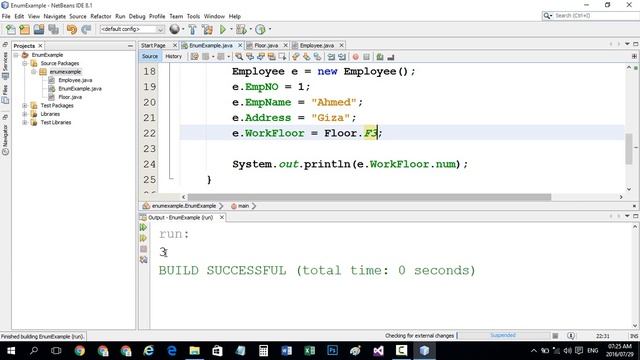This screenshot has height=360, width=640.
Task: Expand the Test Libraries node
Action: 24,122
